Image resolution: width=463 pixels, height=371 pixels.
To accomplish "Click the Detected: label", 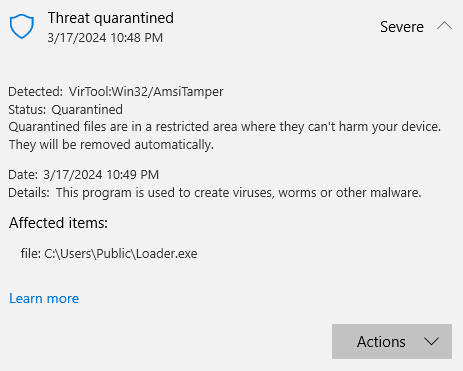I will click(x=36, y=91).
